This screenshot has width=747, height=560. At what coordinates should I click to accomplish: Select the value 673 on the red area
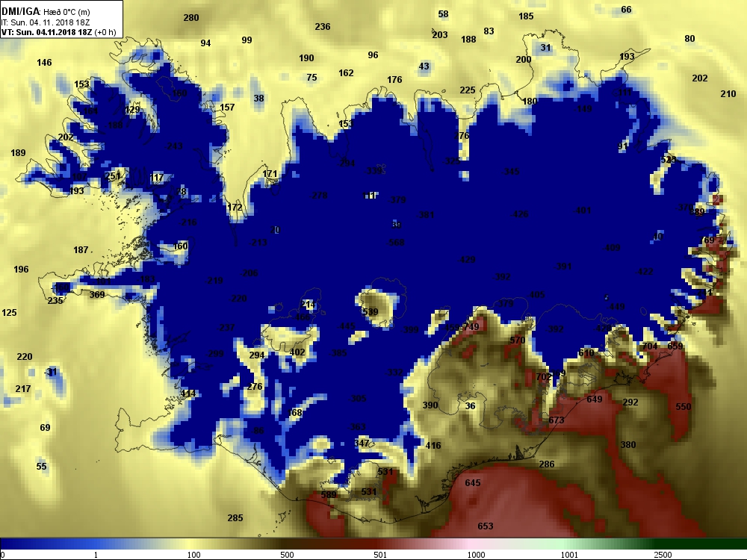click(x=556, y=420)
